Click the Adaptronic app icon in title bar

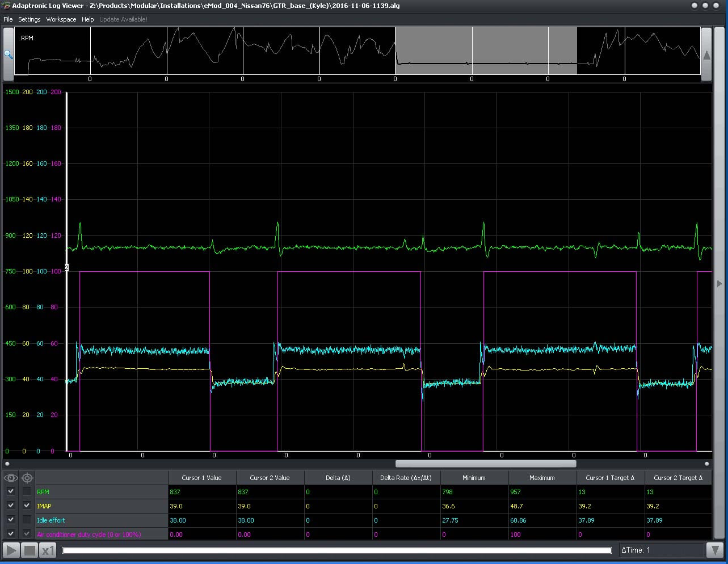tap(6, 5)
